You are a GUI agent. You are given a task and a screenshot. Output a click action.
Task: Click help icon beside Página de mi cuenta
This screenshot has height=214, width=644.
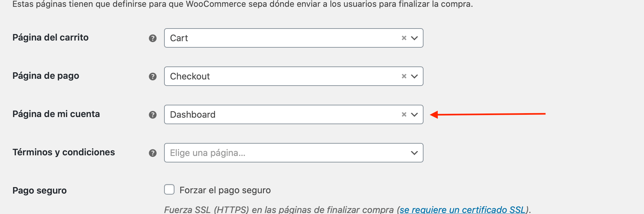pos(153,115)
